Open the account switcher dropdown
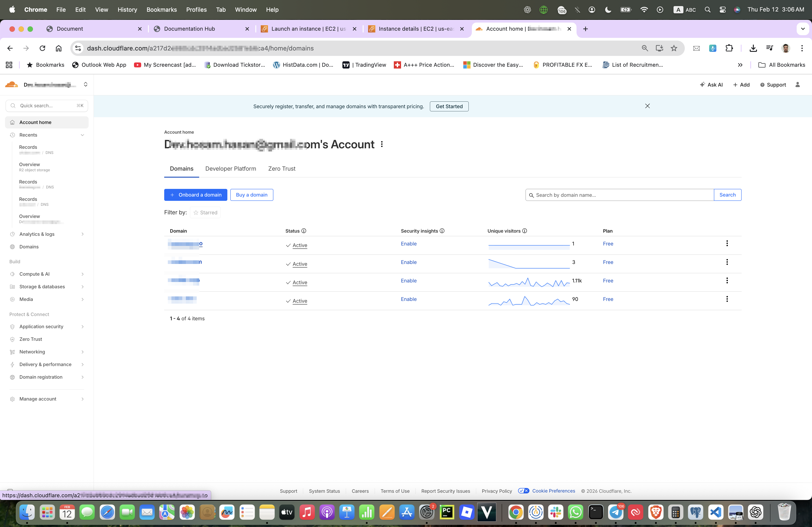 tap(86, 85)
